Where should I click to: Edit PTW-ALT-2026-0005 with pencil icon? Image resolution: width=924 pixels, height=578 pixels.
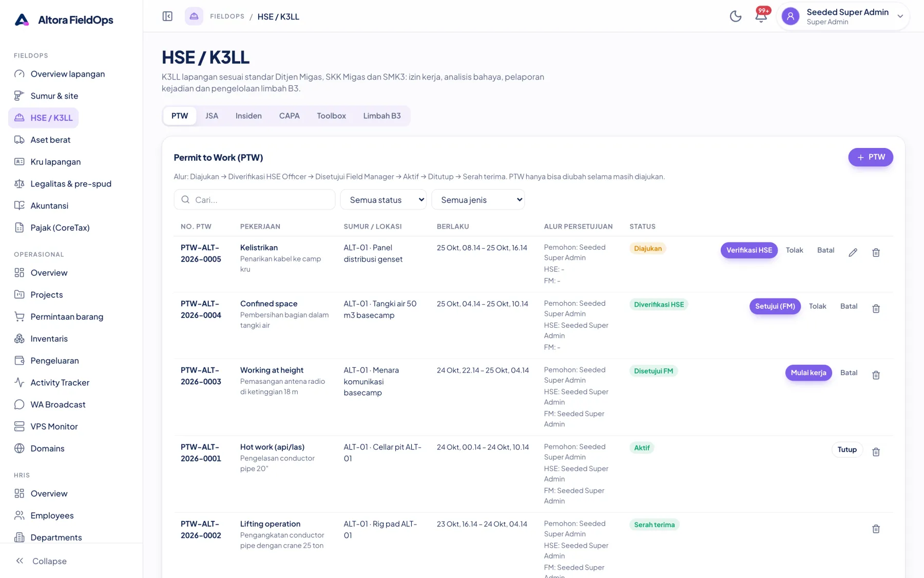[853, 252]
